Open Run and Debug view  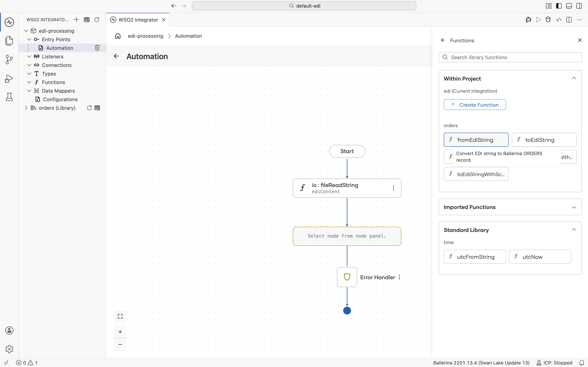[9, 78]
